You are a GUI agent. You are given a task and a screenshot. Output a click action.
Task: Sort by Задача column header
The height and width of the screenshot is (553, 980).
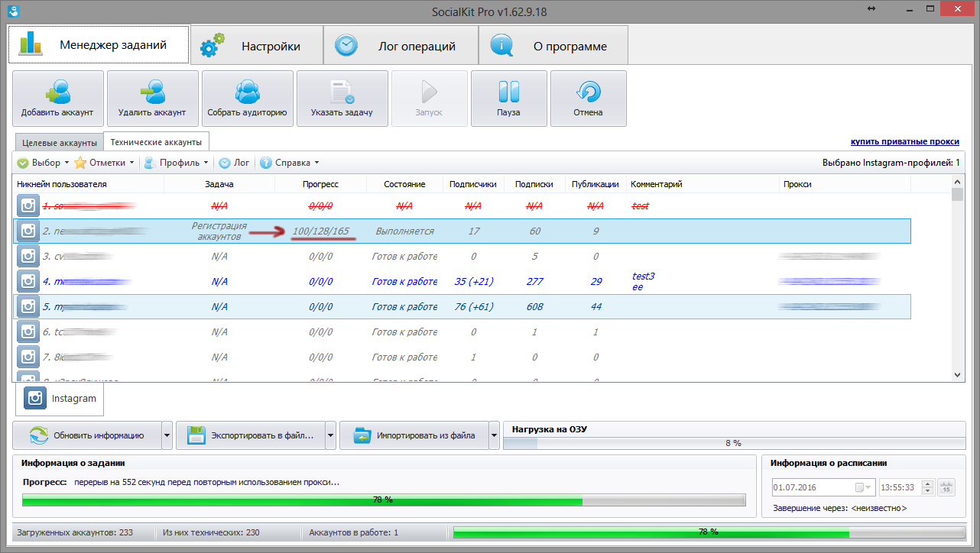coord(219,184)
